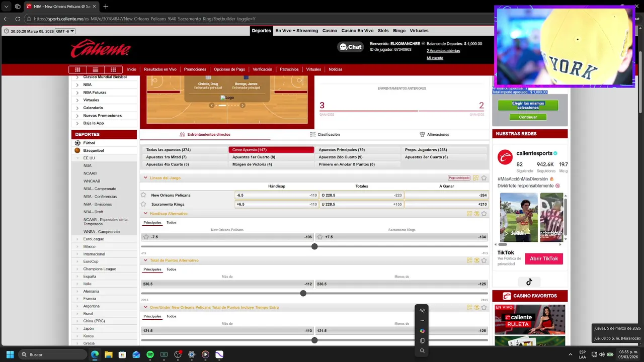This screenshot has width=644, height=362.
Task: Select Principales under Handicap Alternativo
Action: (152, 222)
